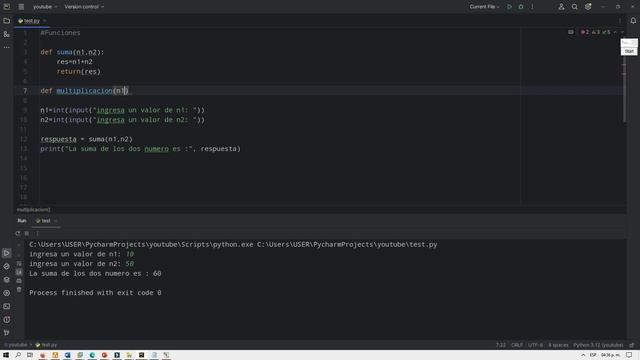Image resolution: width=640 pixels, height=360 pixels.
Task: Toggle scroll to end in Run console
Action: tap(19, 272)
